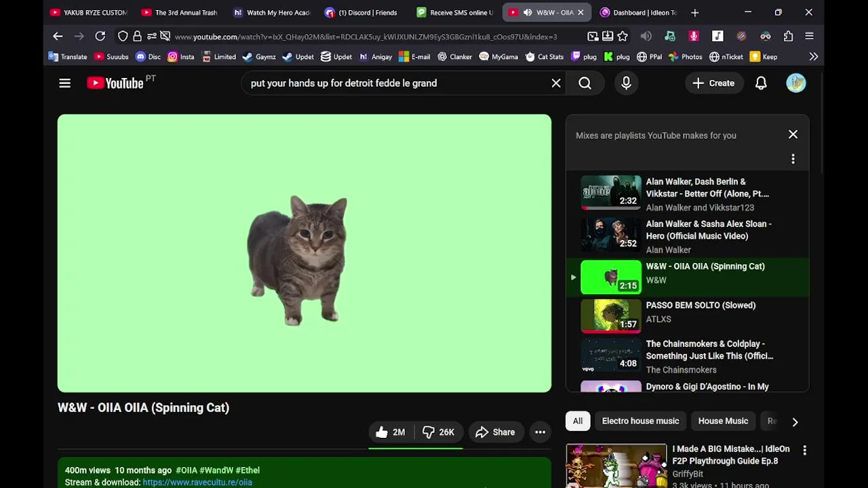Open the E-mail bookmark
The image size is (868, 488).
(x=414, y=57)
